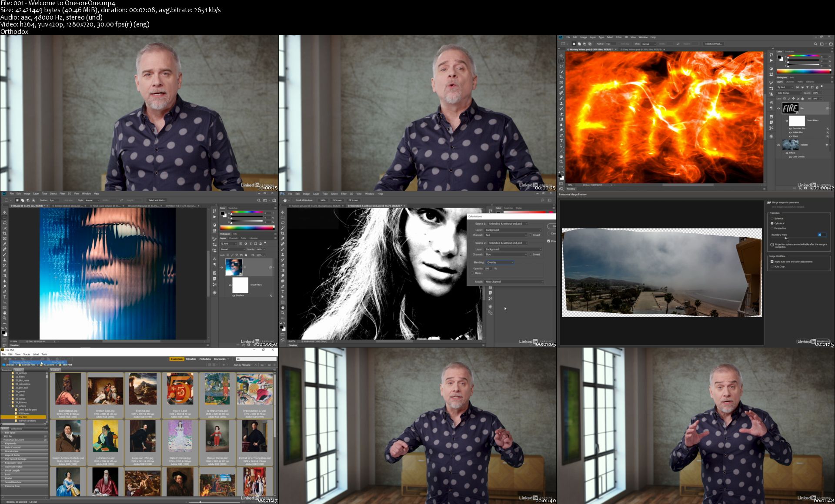Click the type layer filter icon in FIRE Layers panel
Viewport: 835px width, 504px height.
807,87
